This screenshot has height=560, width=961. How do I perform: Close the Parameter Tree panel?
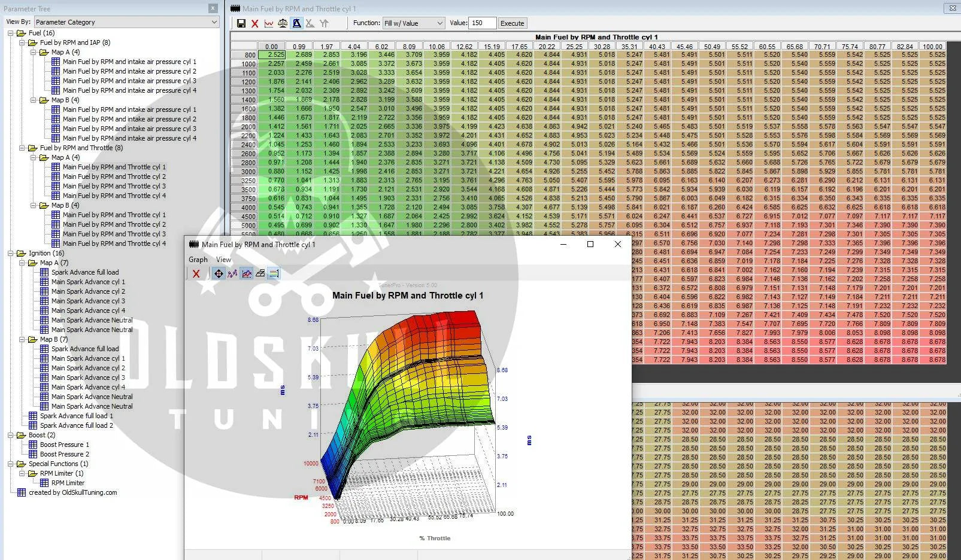[x=213, y=8]
